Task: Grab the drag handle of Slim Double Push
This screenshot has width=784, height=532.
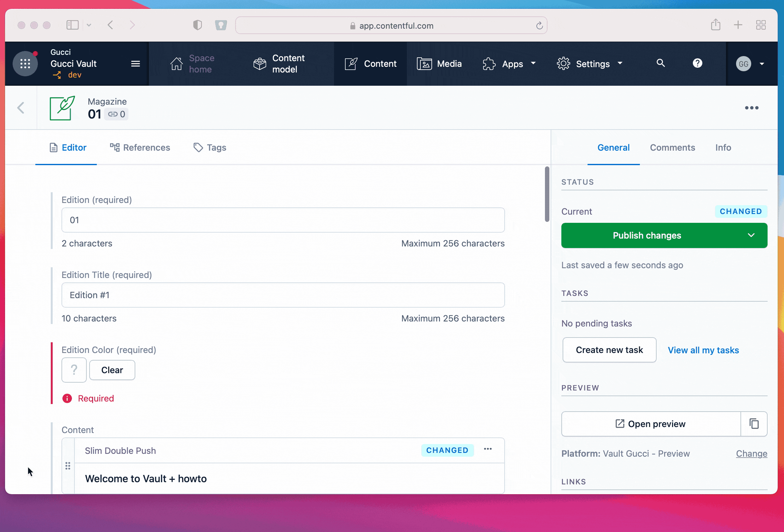Action: (68, 465)
